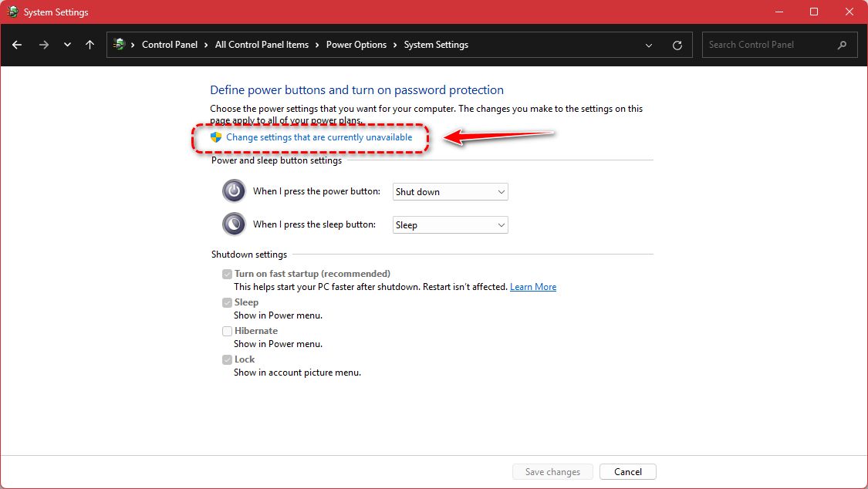Open the Learn More link
Image resolution: width=868 pixels, height=489 pixels.
pyautogui.click(x=532, y=287)
